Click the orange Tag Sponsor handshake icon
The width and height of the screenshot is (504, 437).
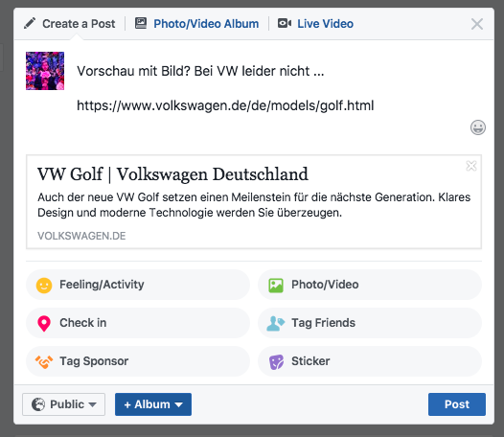[44, 361]
